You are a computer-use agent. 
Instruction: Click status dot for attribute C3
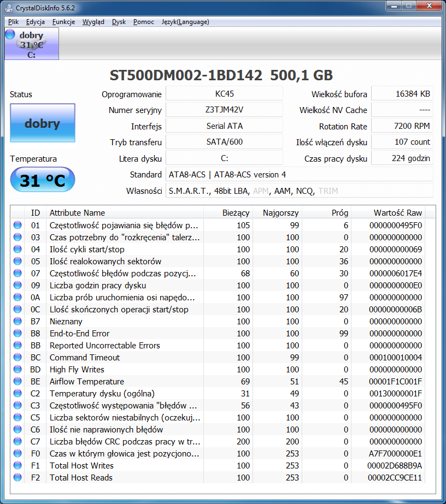pos(17,405)
